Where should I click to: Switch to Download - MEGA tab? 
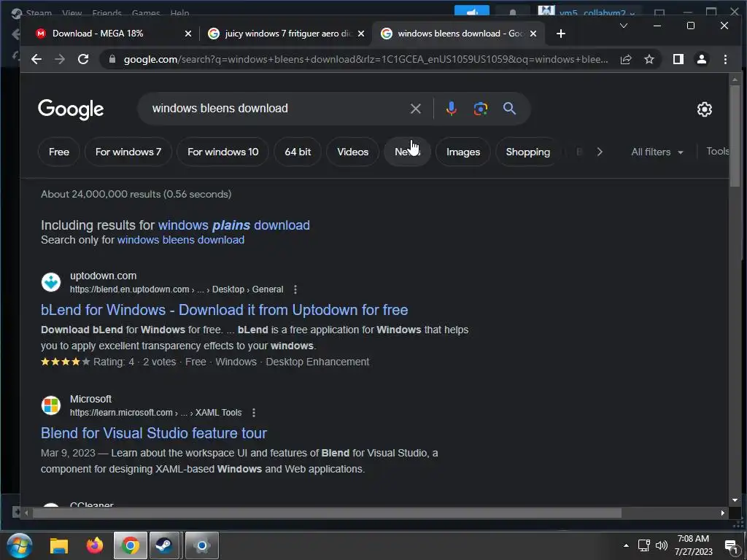(x=113, y=34)
